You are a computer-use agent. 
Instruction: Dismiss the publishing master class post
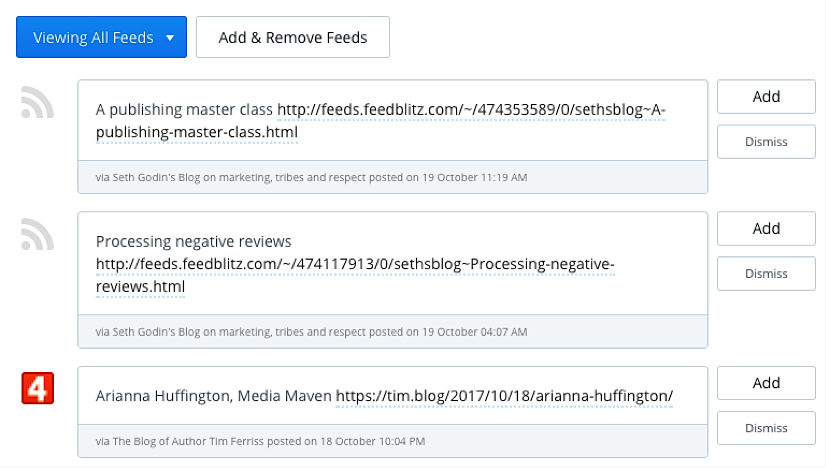(766, 142)
